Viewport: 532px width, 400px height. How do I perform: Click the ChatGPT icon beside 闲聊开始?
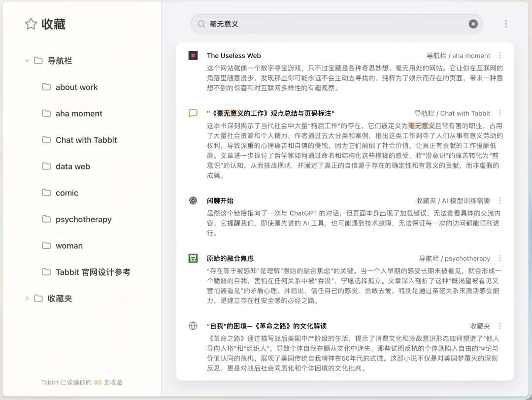[x=193, y=200]
